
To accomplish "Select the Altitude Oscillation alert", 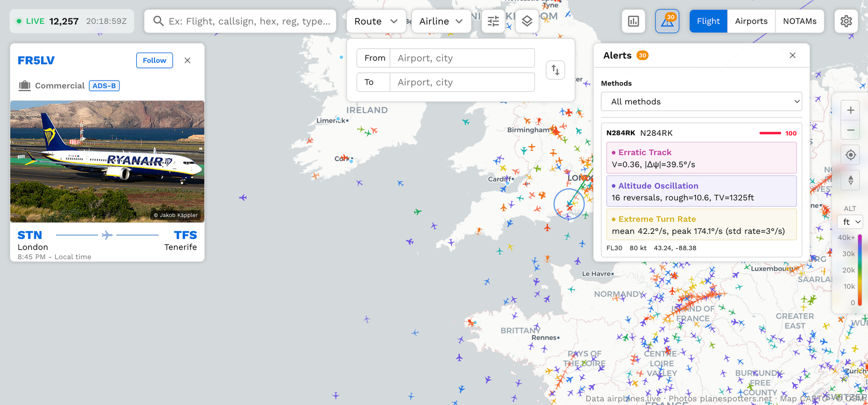I will click(x=702, y=191).
